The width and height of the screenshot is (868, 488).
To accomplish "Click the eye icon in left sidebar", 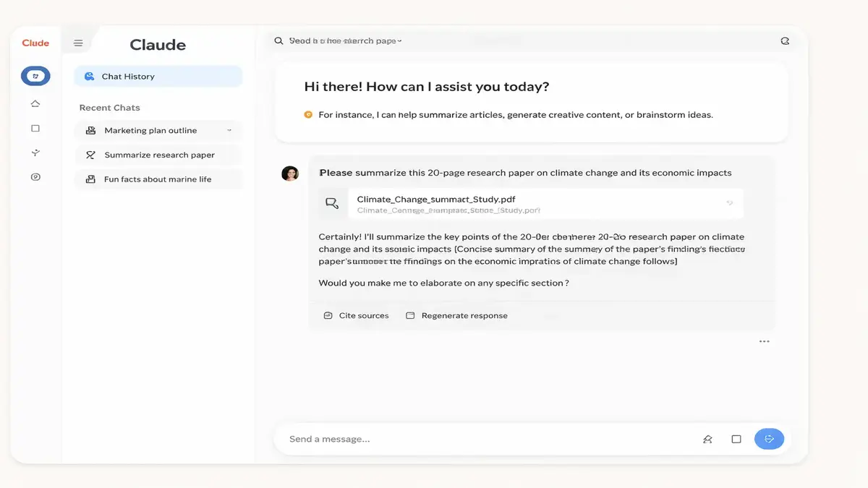I will pyautogui.click(x=35, y=177).
